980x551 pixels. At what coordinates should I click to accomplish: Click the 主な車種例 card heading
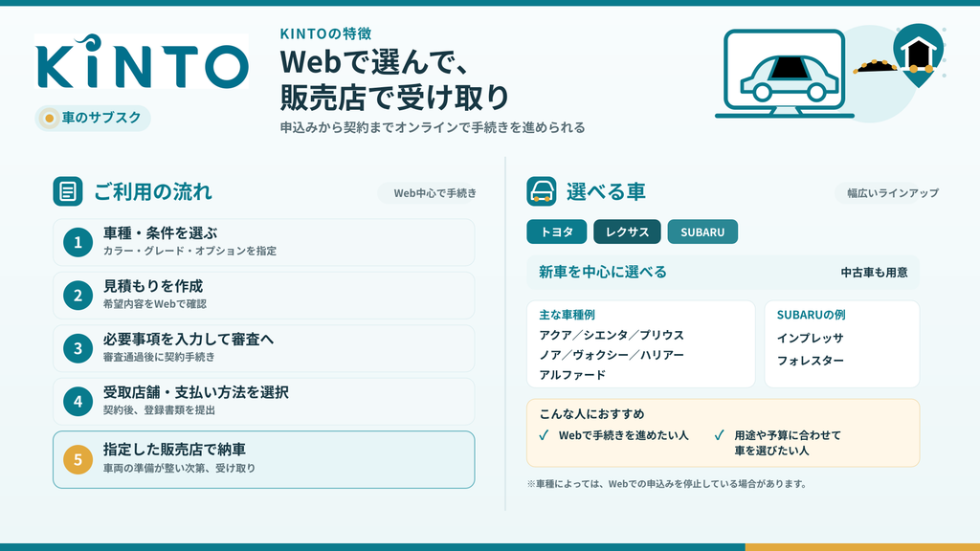(x=567, y=315)
